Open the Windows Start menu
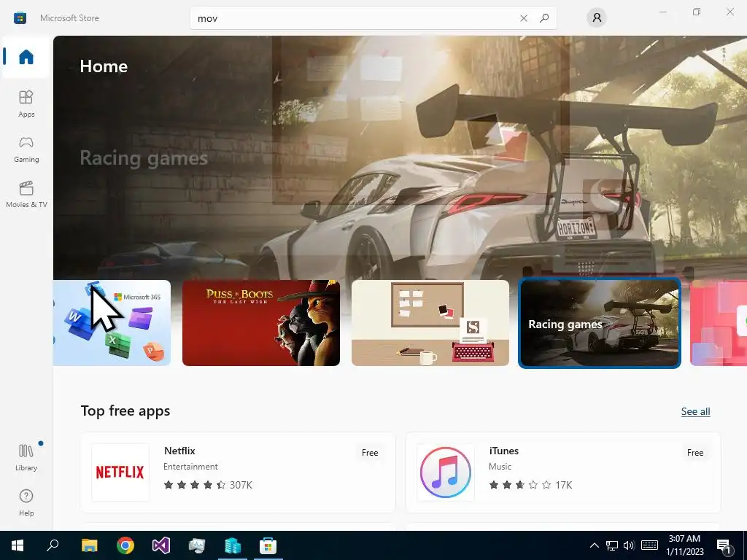 (x=18, y=545)
